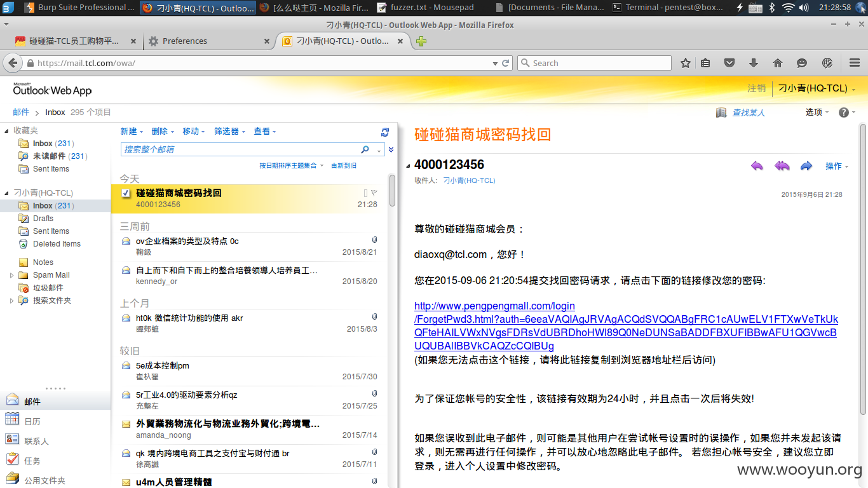
Task: Open the 查看 dropdown
Action: 265,132
